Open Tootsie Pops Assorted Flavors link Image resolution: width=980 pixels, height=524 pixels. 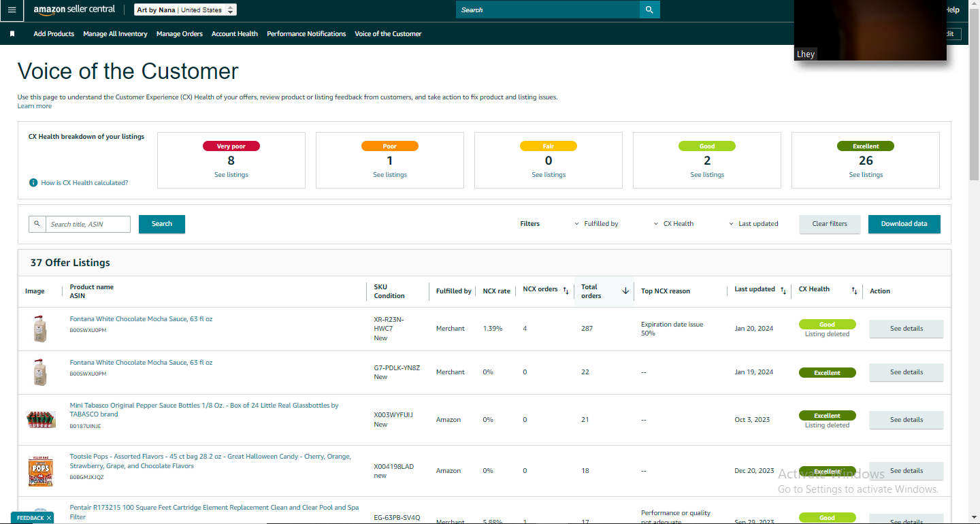pyautogui.click(x=210, y=461)
